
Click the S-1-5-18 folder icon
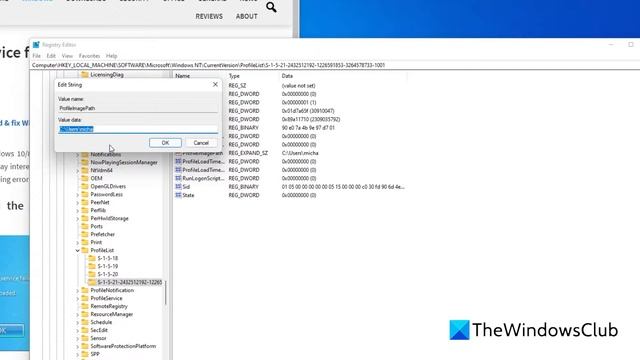point(92,258)
